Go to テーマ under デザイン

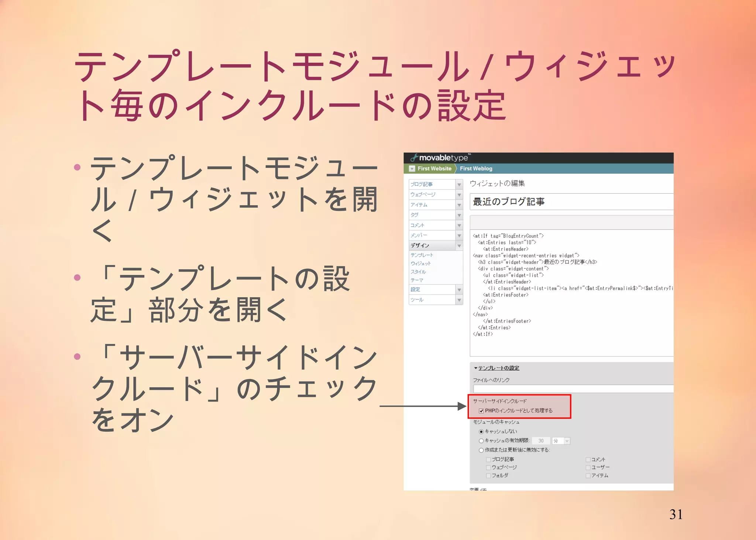coord(417,281)
